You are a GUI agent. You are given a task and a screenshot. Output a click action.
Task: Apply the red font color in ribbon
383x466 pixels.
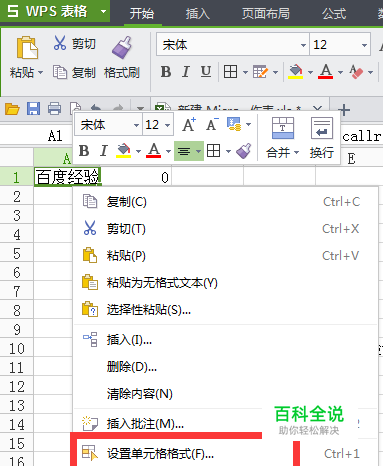point(326,72)
